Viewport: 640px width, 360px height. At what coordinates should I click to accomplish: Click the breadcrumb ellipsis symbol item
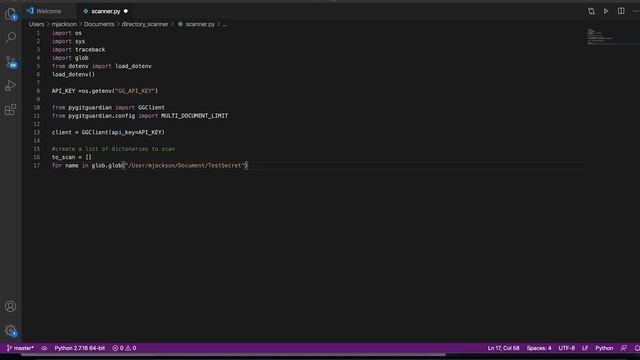pos(224,24)
